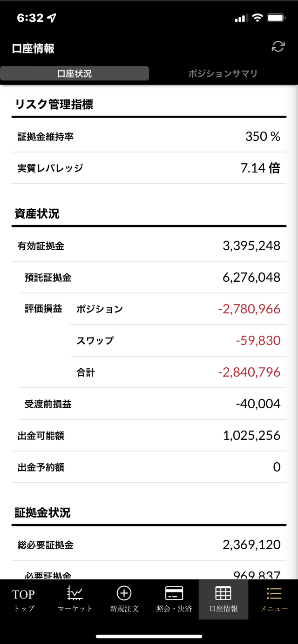Screen dimensions: 298x644
Task: Select the 証拠金維持率 350 % row
Action: point(149,136)
